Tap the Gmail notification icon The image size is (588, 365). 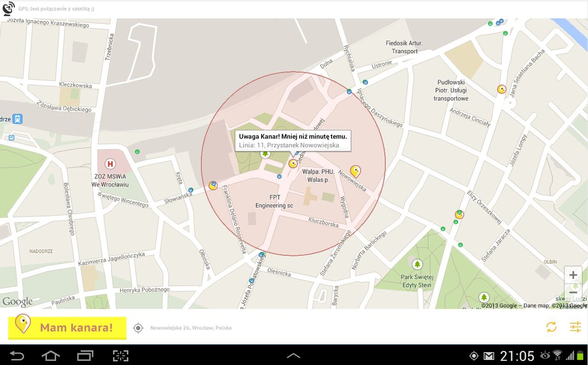tap(489, 356)
